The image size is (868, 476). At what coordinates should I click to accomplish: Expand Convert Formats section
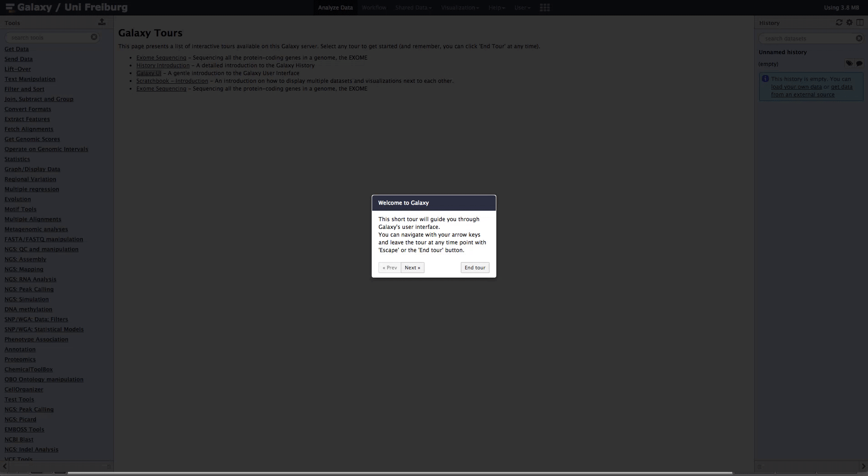coord(28,109)
